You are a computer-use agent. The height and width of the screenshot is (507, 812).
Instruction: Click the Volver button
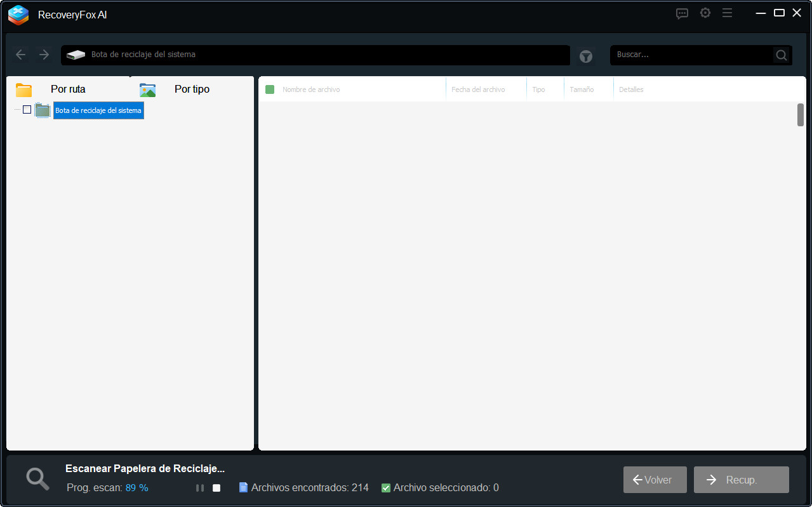coord(655,480)
